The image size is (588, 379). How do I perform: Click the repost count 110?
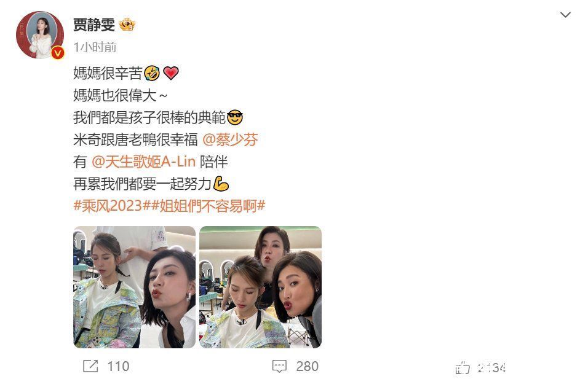click(118, 366)
